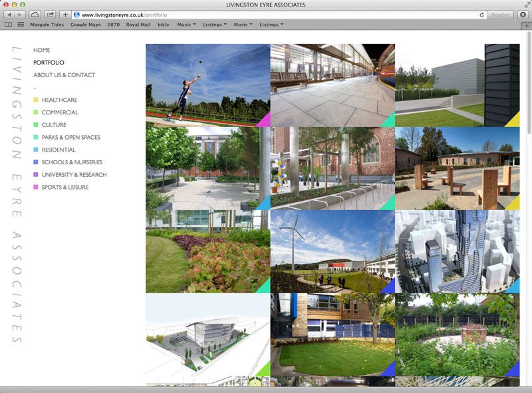Expand the first Listings bookmarks dropdown

coord(214,25)
